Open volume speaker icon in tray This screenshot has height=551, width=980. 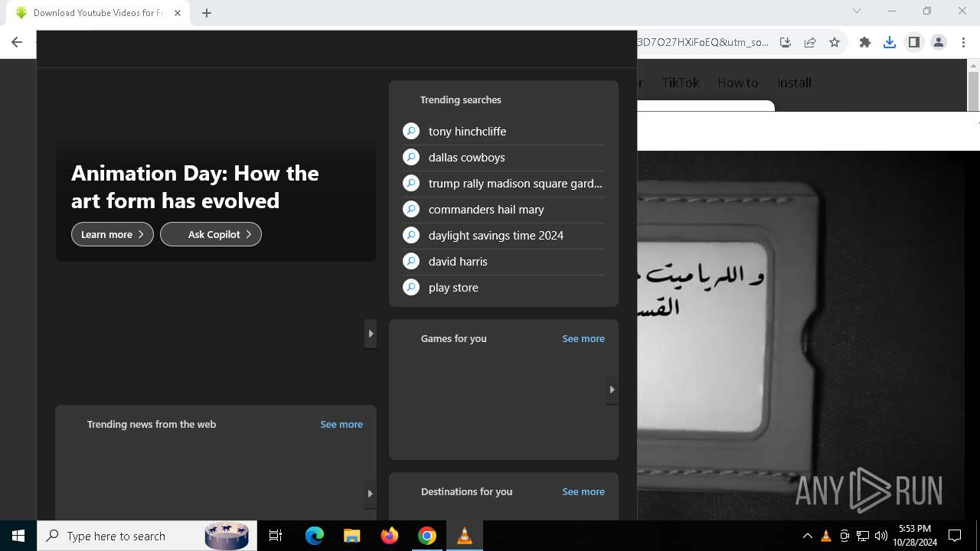880,536
